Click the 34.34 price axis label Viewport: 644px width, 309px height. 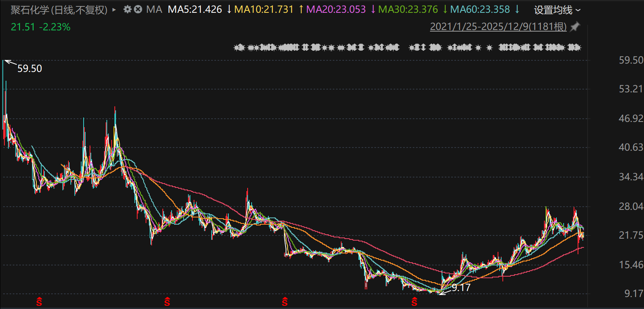[631, 177]
